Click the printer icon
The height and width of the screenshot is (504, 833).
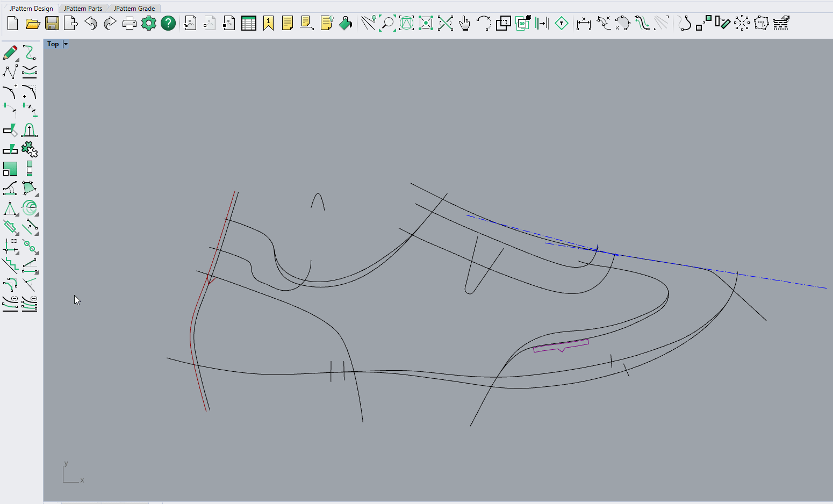[x=129, y=23]
